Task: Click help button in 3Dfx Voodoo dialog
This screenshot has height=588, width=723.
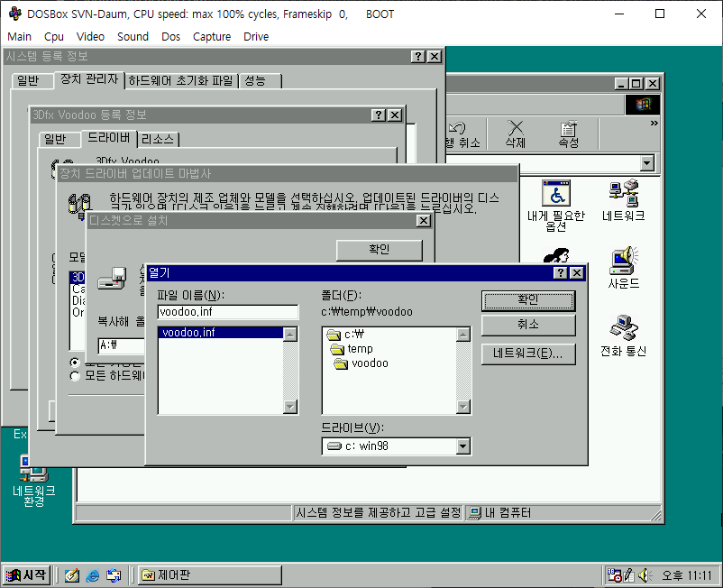Action: [379, 115]
